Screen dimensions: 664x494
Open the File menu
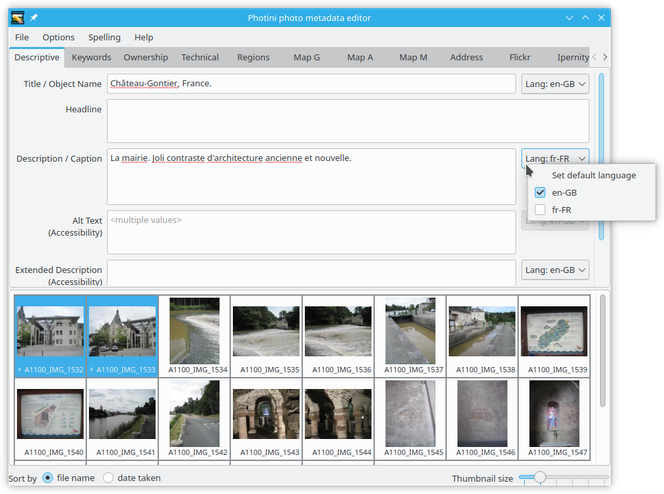pos(22,37)
